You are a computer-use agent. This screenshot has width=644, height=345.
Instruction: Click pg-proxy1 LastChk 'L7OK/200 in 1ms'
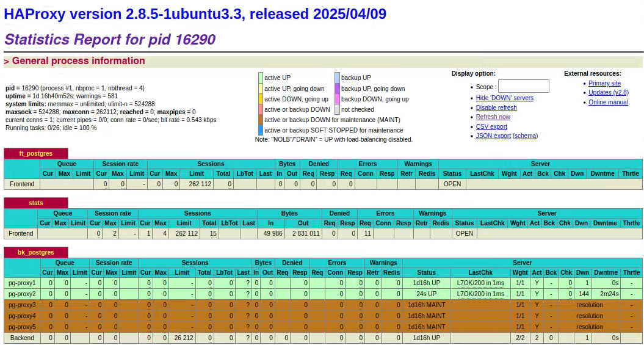point(480,283)
